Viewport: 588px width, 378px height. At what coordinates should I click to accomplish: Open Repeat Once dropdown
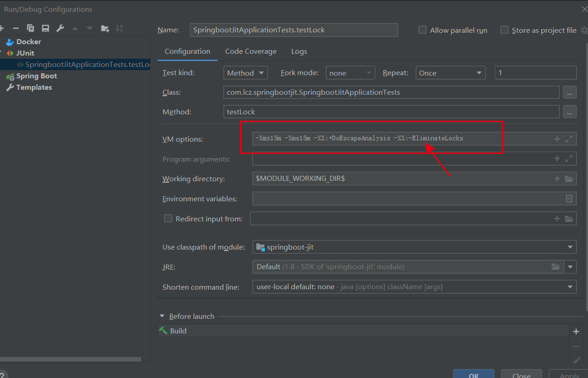[450, 73]
